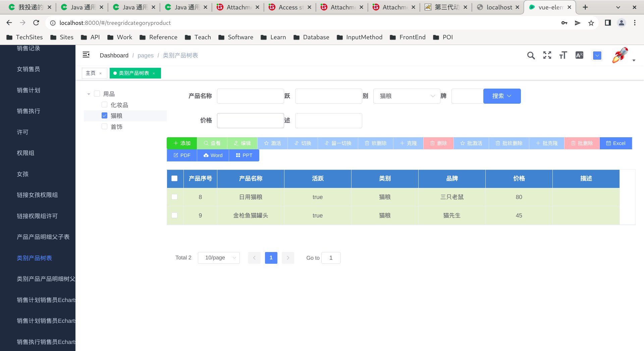Click the fullscreen expand icon
Viewport: 644px width, 351px height.
pos(547,55)
